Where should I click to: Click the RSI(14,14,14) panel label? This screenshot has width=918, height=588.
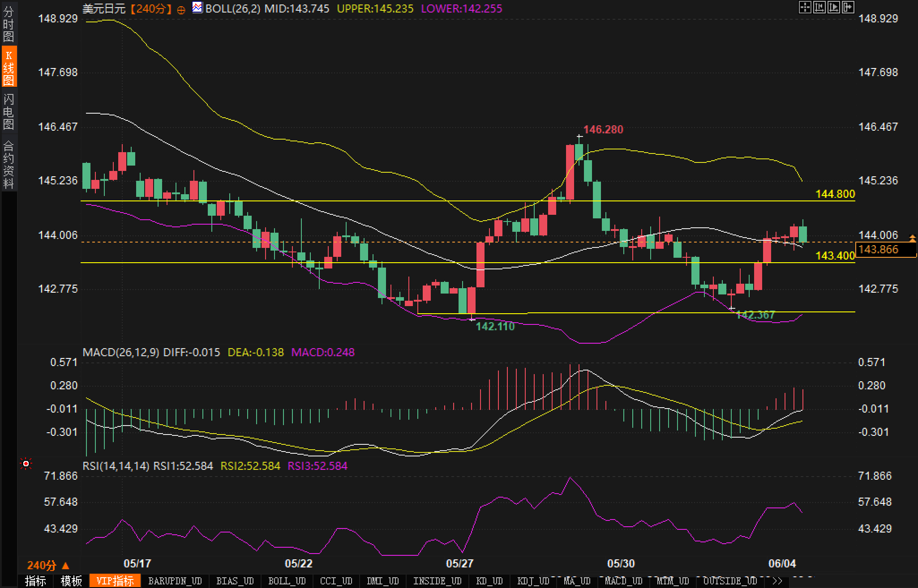(116, 466)
